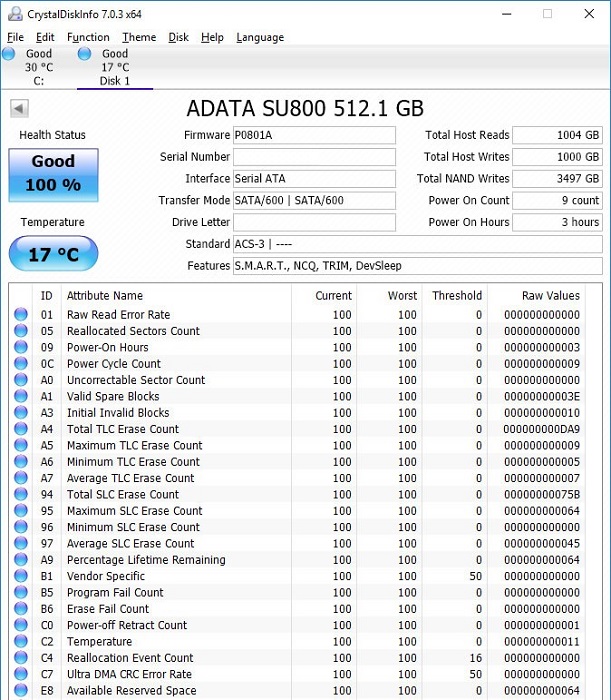611x700 pixels.
Task: Select the Temperature attribute row name
Action: point(100,642)
